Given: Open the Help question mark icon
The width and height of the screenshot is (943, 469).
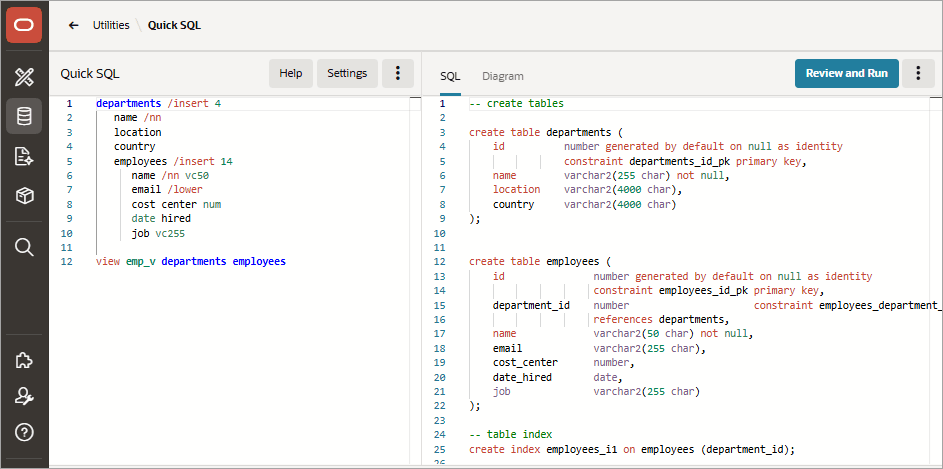Looking at the screenshot, I should pos(24,432).
